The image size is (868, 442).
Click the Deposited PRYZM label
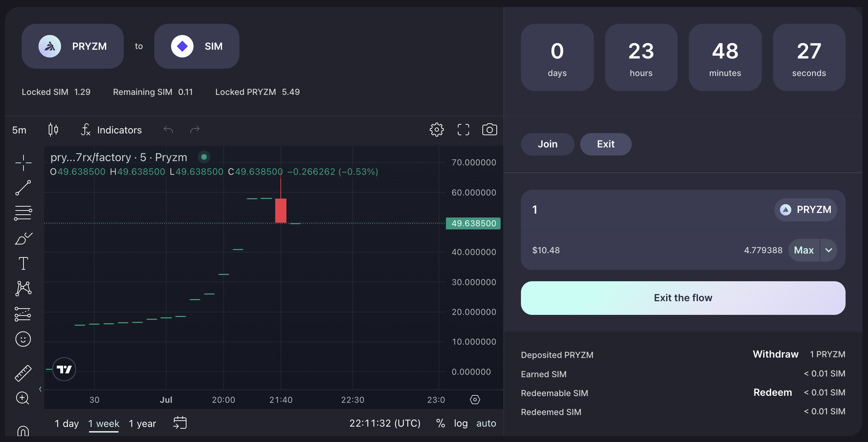point(557,355)
